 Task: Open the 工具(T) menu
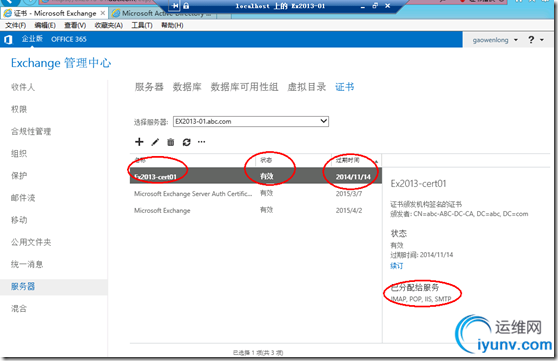[x=142, y=25]
